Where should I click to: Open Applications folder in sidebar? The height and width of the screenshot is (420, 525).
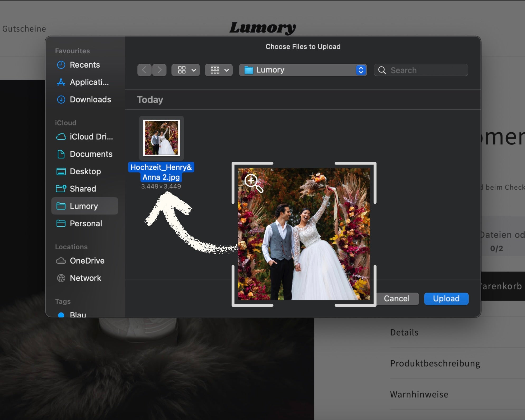[x=89, y=82]
